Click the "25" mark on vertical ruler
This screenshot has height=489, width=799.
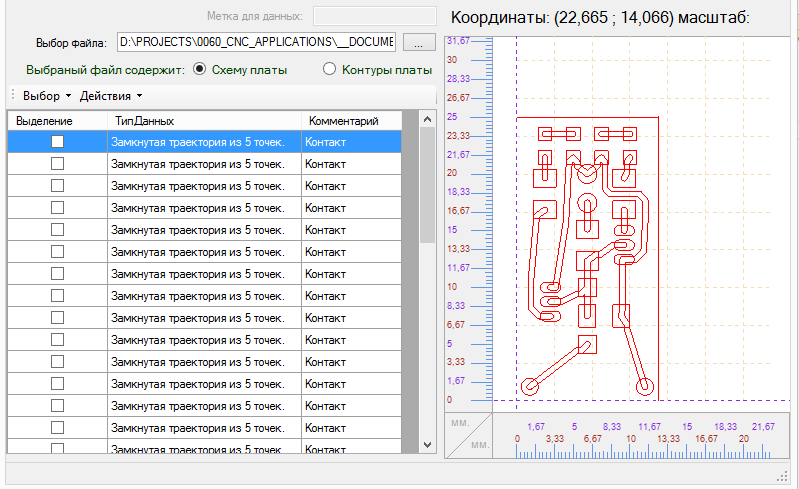click(x=452, y=116)
